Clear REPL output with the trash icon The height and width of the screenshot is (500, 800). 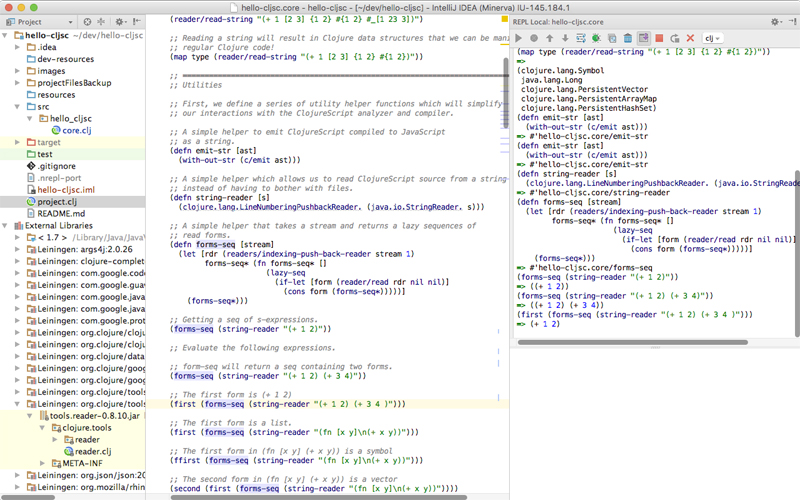[628, 38]
